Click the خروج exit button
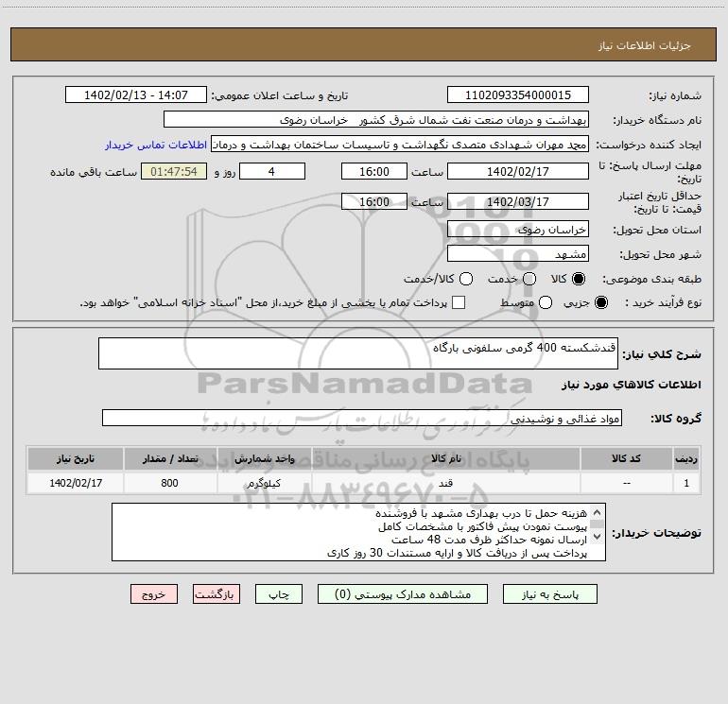This screenshot has height=704, width=728. (154, 594)
